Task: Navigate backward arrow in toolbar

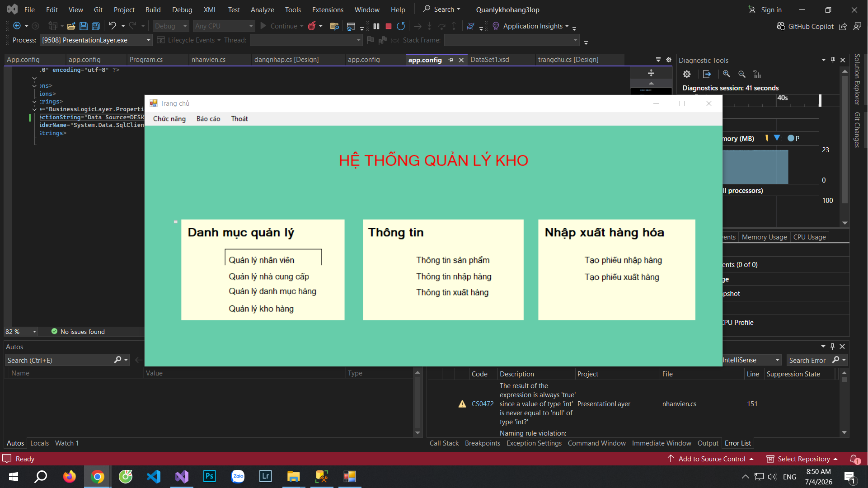Action: coord(17,26)
